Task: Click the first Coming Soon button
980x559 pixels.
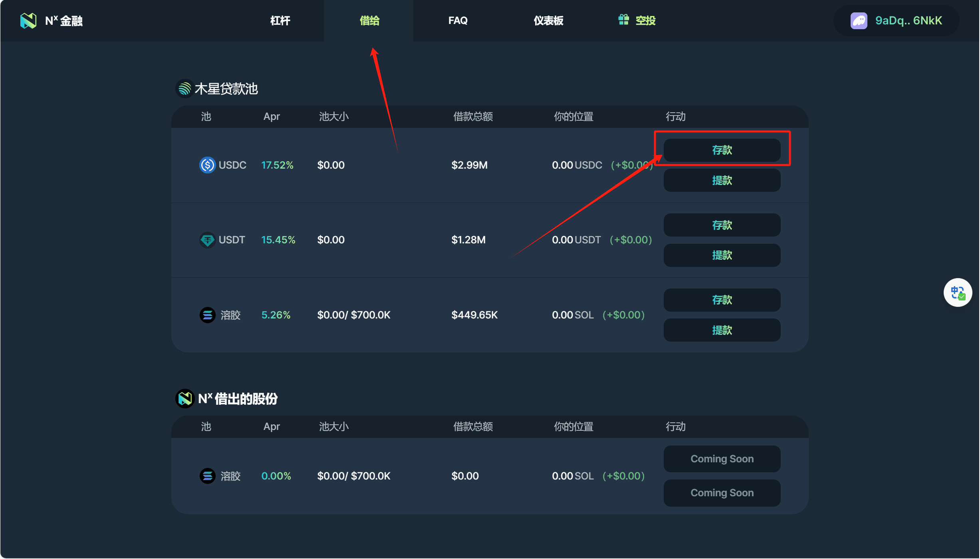Action: 722,459
